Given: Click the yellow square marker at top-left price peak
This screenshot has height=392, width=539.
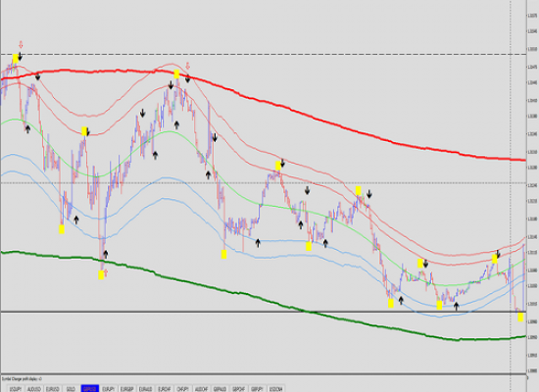Looking at the screenshot, I should [15, 59].
